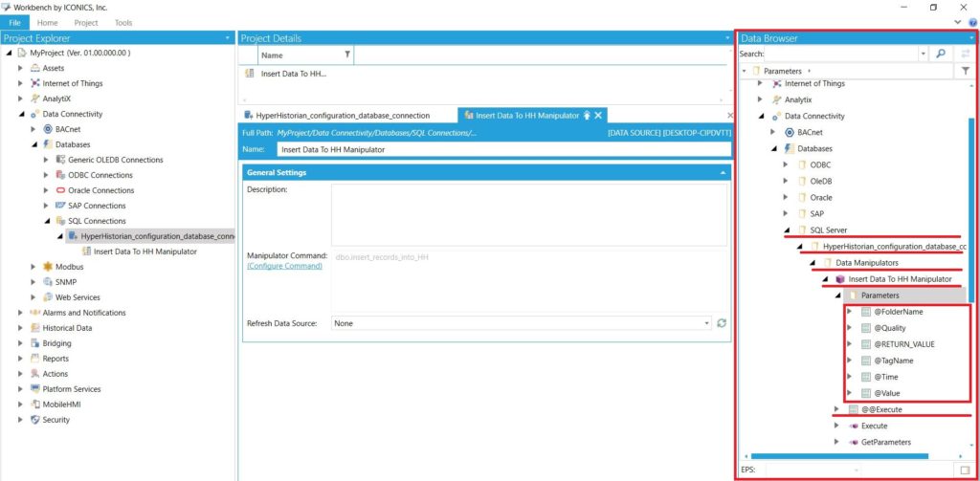The image size is (980, 481).
Task: Collapse the Data Connectivity node in Project Explorer
Action: pos(22,115)
